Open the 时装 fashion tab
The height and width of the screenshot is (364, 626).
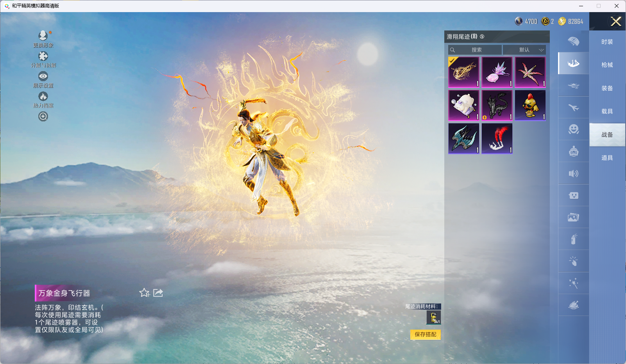pos(607,42)
